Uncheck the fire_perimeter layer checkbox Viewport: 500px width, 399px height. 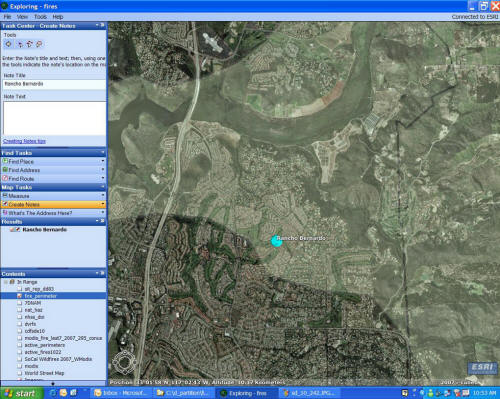coord(19,296)
